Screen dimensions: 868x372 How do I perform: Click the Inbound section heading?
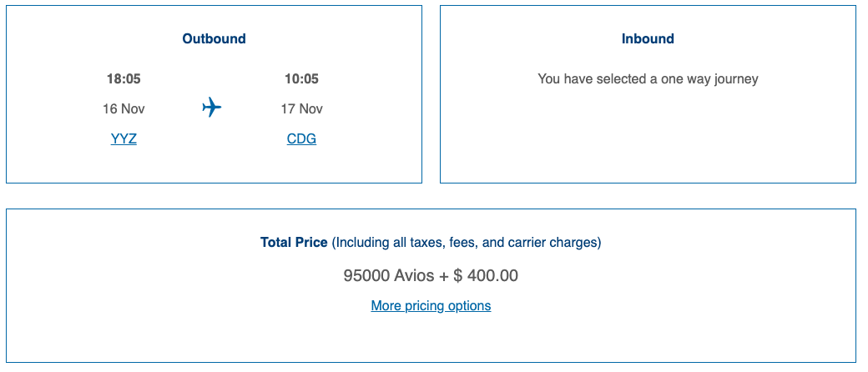[648, 39]
